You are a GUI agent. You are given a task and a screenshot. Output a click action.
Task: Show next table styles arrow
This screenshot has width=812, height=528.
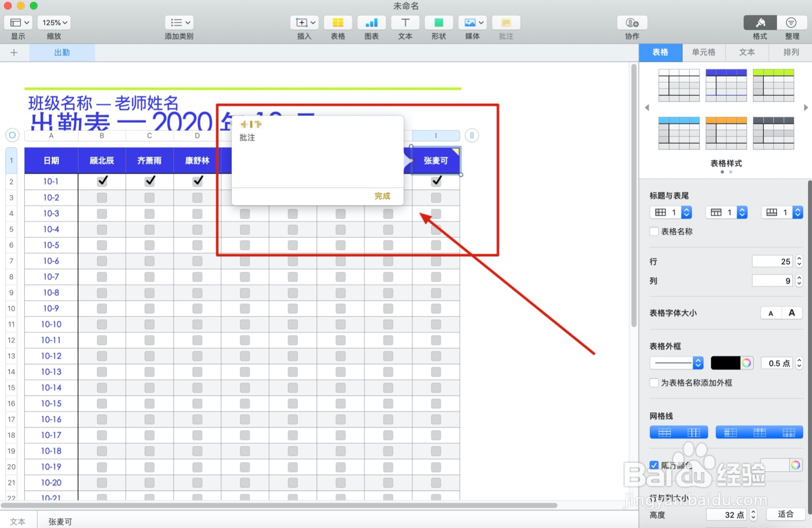(x=805, y=108)
